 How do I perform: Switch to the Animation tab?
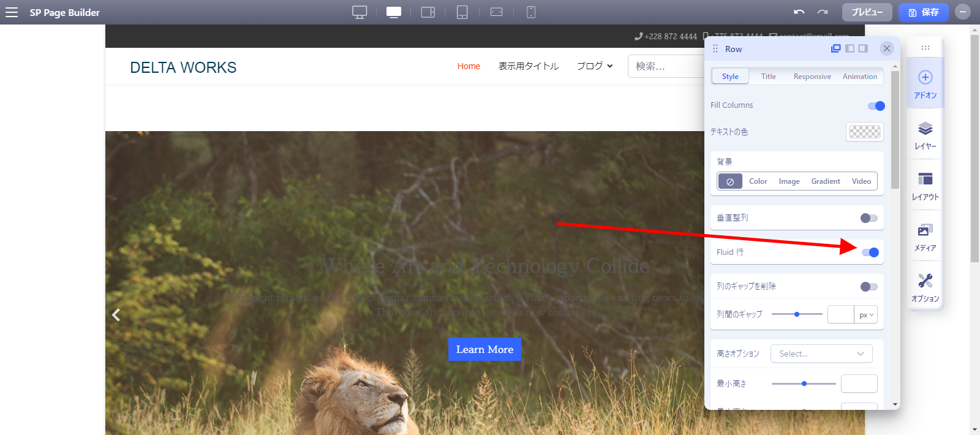(x=859, y=77)
